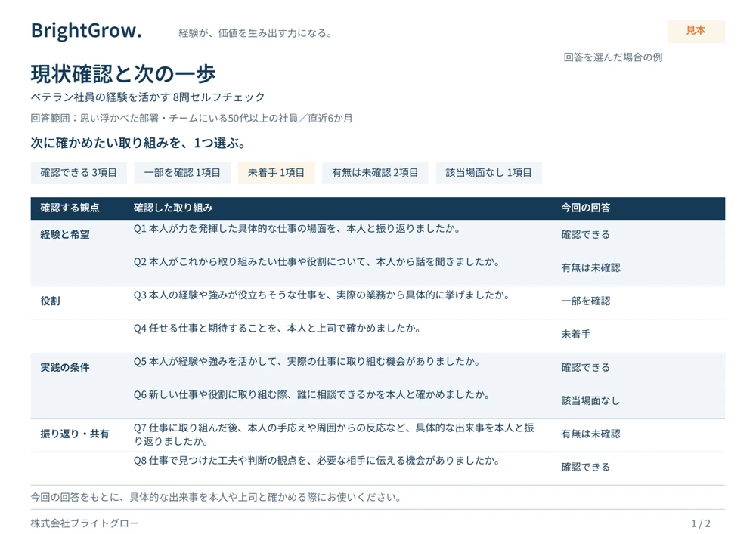This screenshot has height=534, width=756.
Task: Click the heading 現状確認と次の一歩
Action: pos(123,74)
